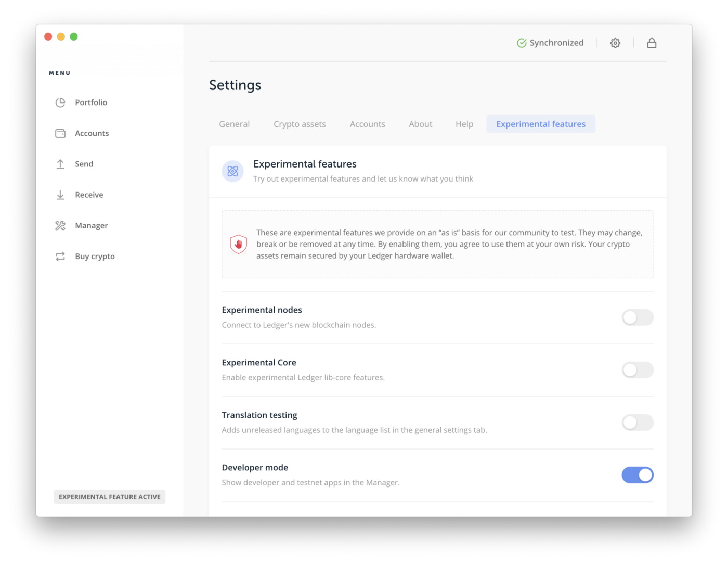Lock the app with the padlock icon
The image size is (728, 564).
click(652, 43)
